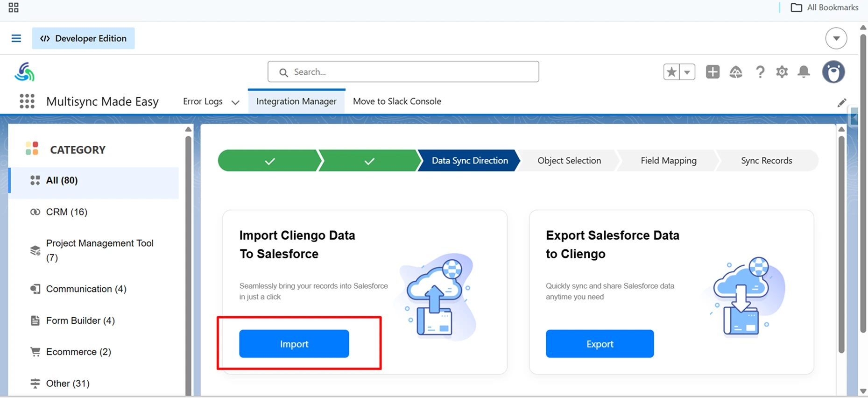Open the favorites list dropdown arrow
The width and height of the screenshot is (868, 398).
pyautogui.click(x=687, y=72)
